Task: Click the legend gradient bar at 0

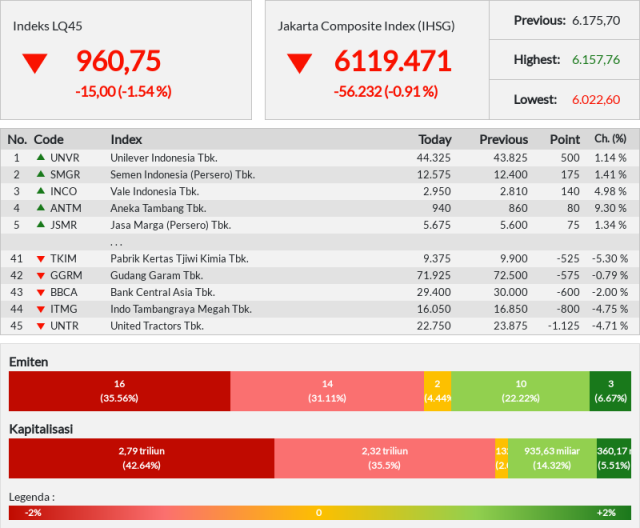Action: point(319,512)
